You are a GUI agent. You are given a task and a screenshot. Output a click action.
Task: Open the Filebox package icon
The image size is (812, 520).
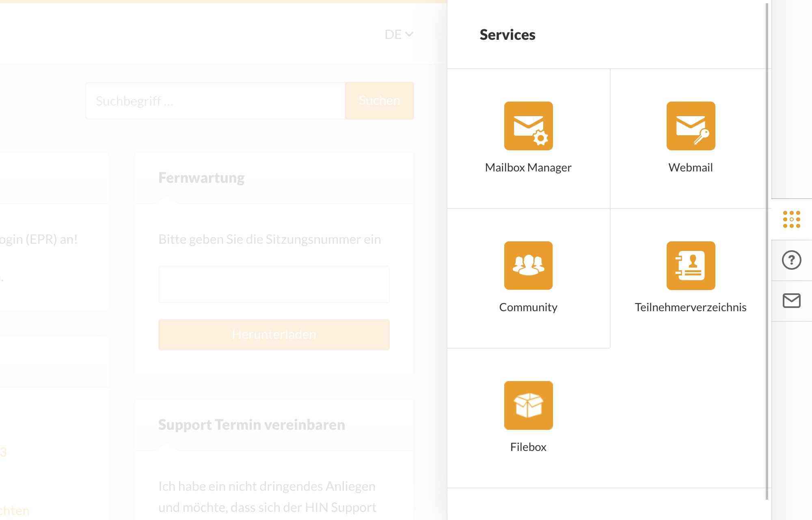528,405
